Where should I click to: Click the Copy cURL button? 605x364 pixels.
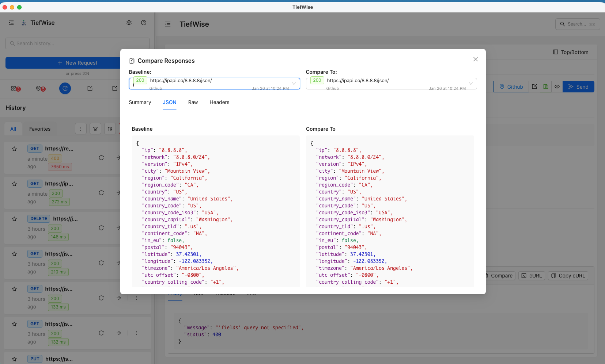568,276
